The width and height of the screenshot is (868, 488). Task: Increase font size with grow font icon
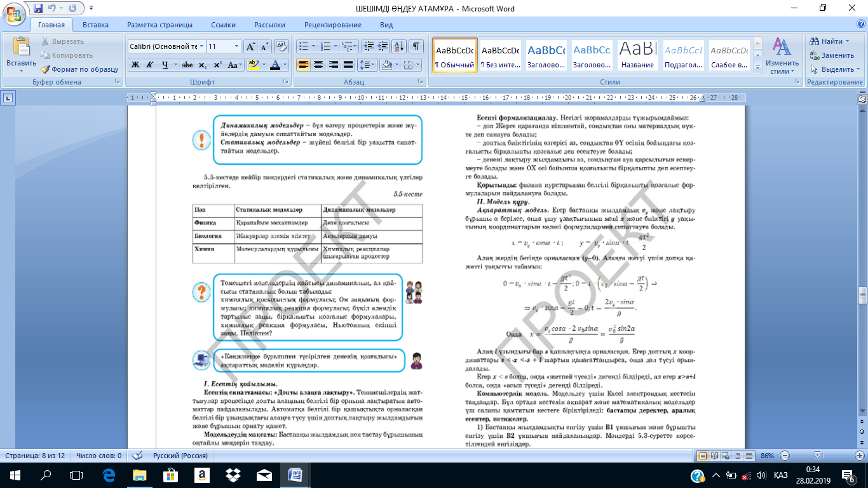click(x=250, y=46)
